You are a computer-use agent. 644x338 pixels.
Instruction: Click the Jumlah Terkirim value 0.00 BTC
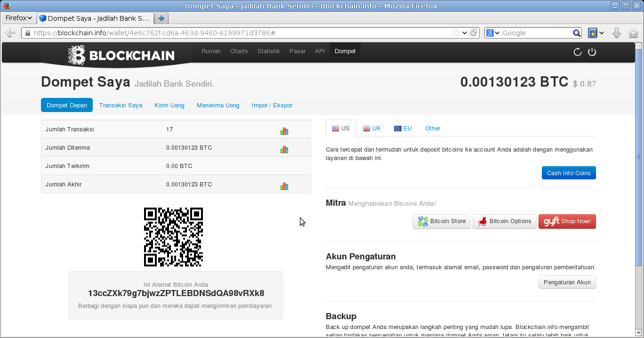[x=179, y=166]
